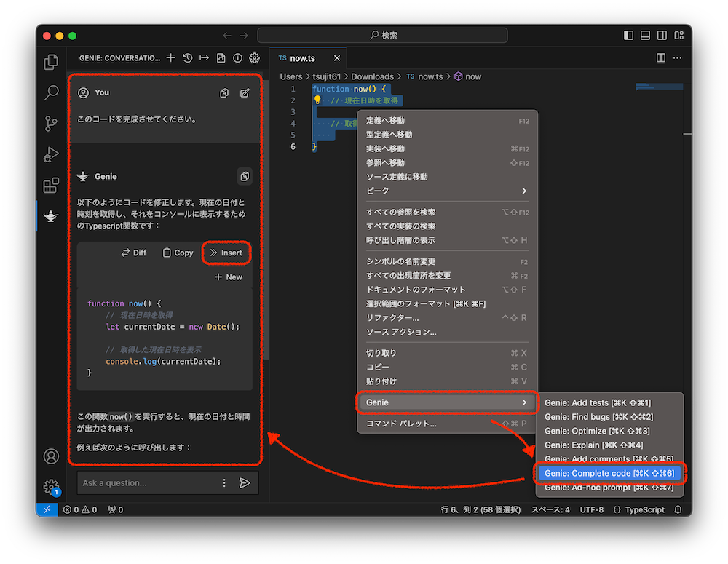Start a new Genie conversation with plus icon
Screen dimensions: 728x564
tap(170, 58)
